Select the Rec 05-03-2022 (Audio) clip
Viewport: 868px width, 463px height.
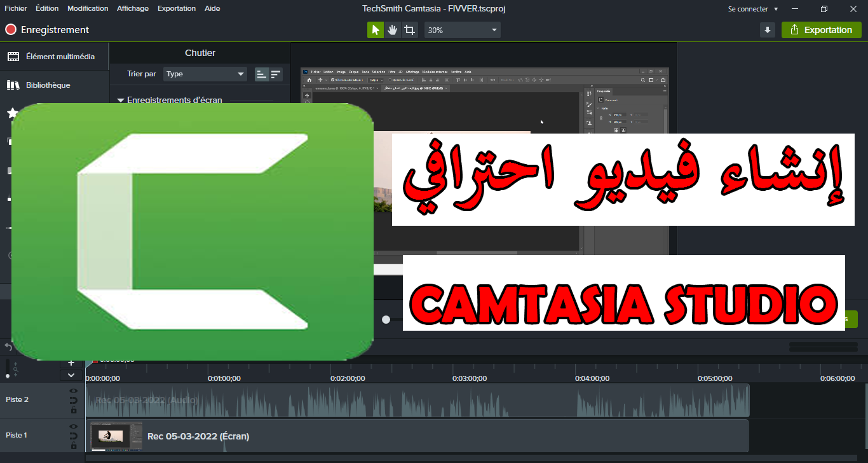pos(419,401)
